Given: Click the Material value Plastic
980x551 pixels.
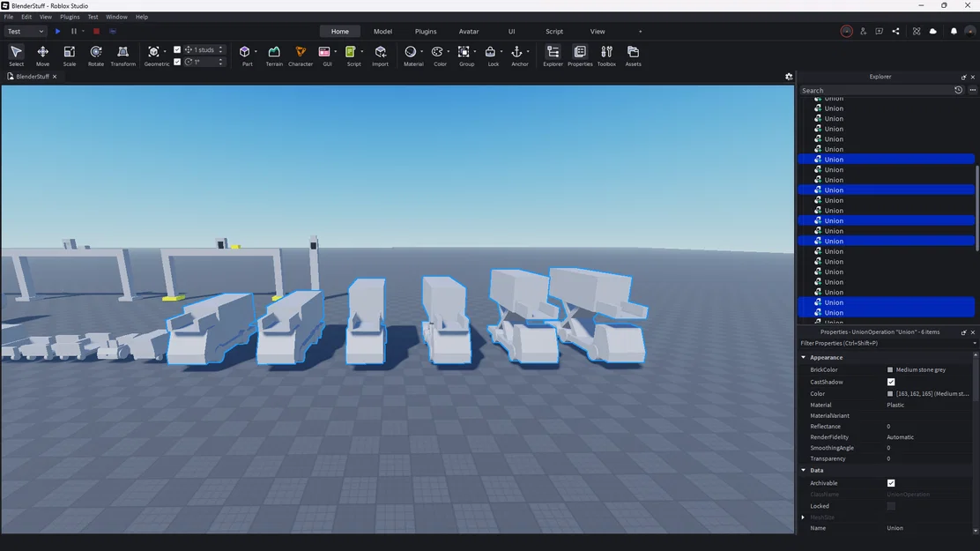Looking at the screenshot, I should tap(895, 405).
